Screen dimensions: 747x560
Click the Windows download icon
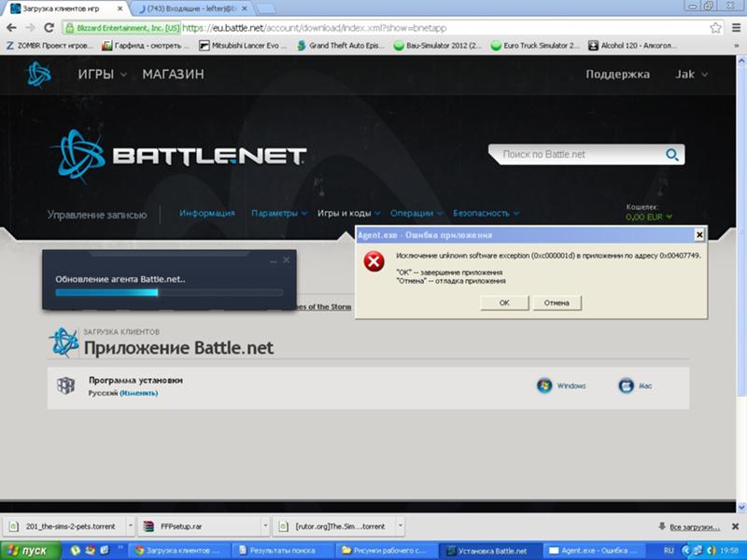pos(544,385)
